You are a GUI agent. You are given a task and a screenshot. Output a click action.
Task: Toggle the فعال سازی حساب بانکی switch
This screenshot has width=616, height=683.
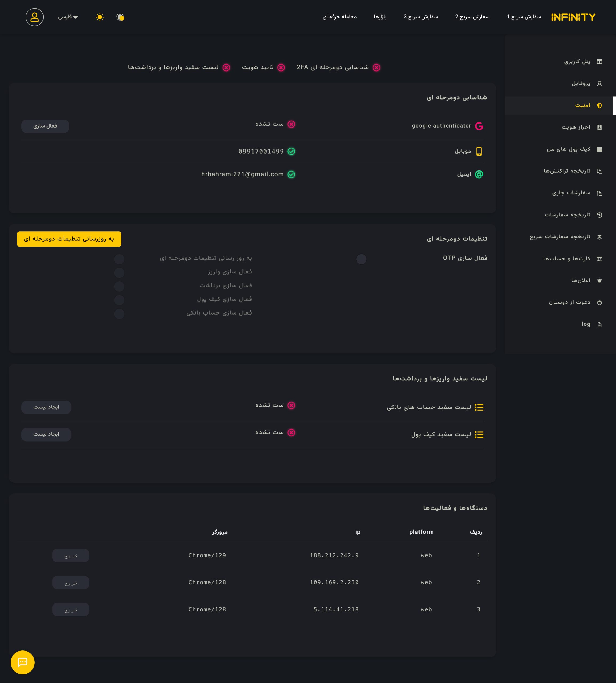click(119, 313)
